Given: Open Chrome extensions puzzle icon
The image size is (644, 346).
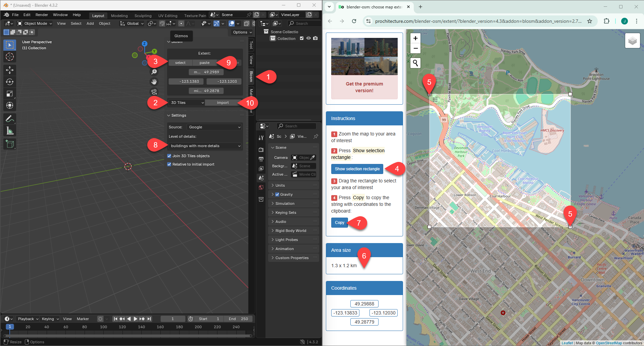Looking at the screenshot, I should 606,21.
